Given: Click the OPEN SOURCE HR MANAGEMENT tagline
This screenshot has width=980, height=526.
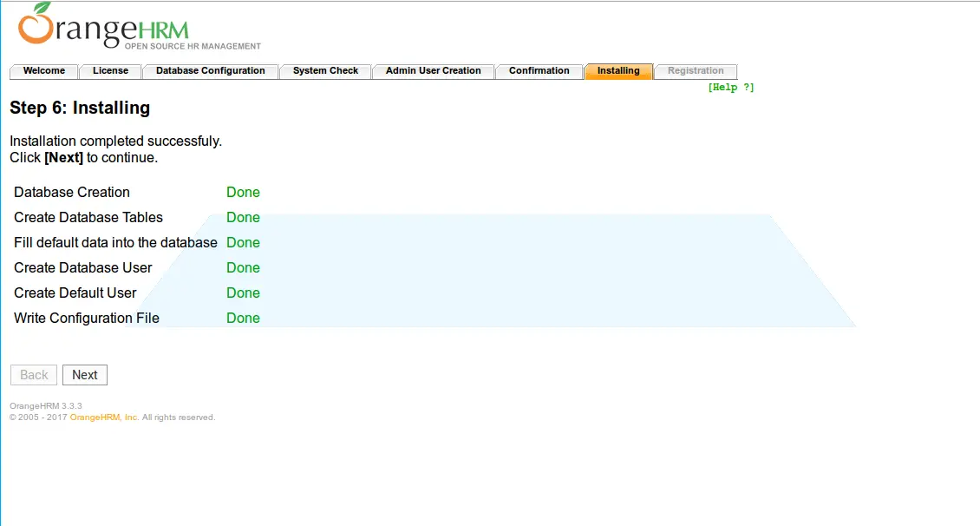Looking at the screenshot, I should [x=193, y=46].
